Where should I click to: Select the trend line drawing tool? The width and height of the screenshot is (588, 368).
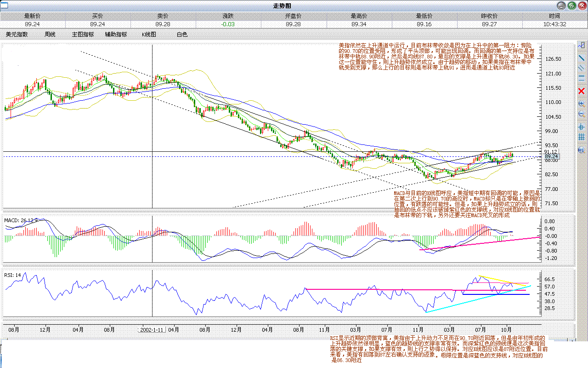[x=582, y=58]
